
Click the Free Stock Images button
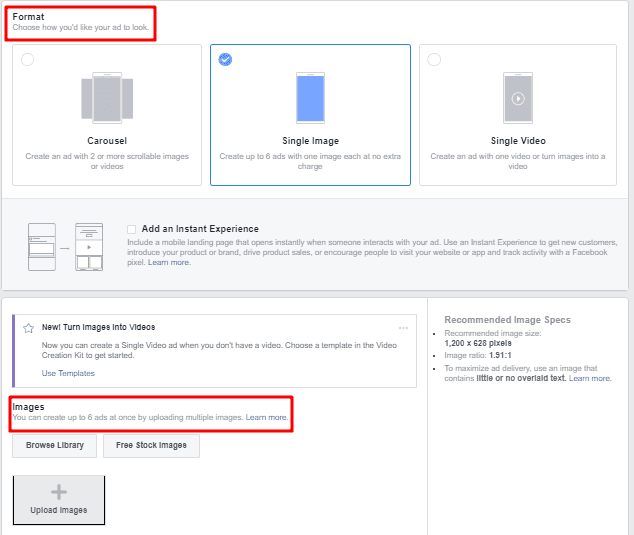tap(151, 445)
